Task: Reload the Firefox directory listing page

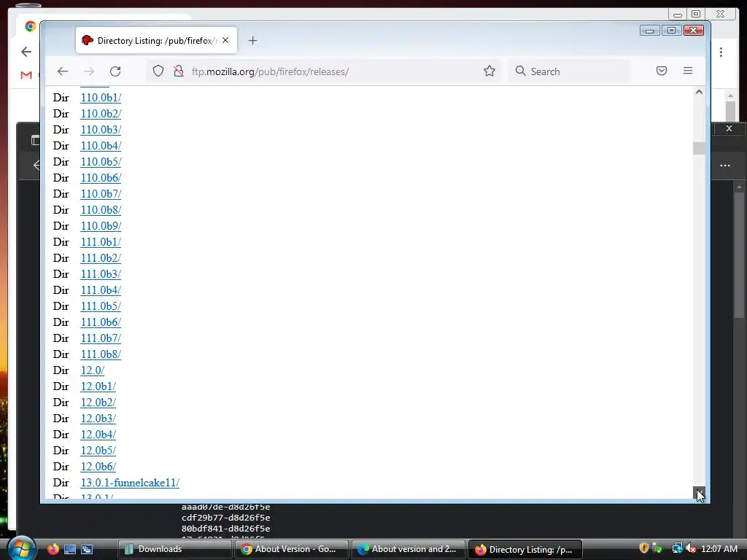Action: pos(115,71)
